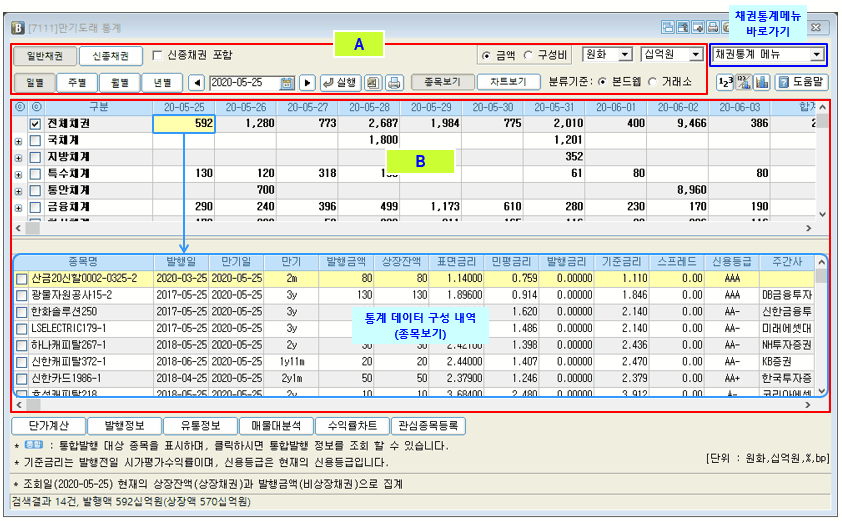Click the second title bar icon with up arrow
This screenshot has height=521, width=842.
coord(683,27)
